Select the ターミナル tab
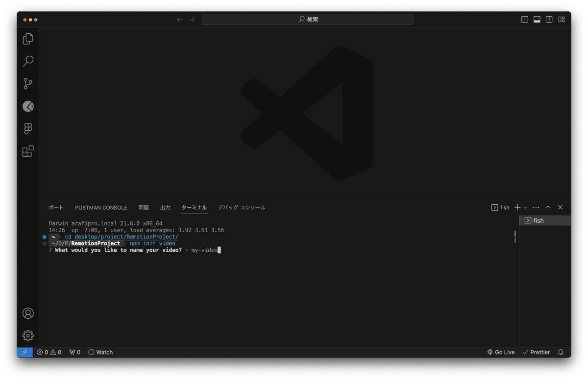Image resolution: width=588 pixels, height=380 pixels. pos(194,208)
